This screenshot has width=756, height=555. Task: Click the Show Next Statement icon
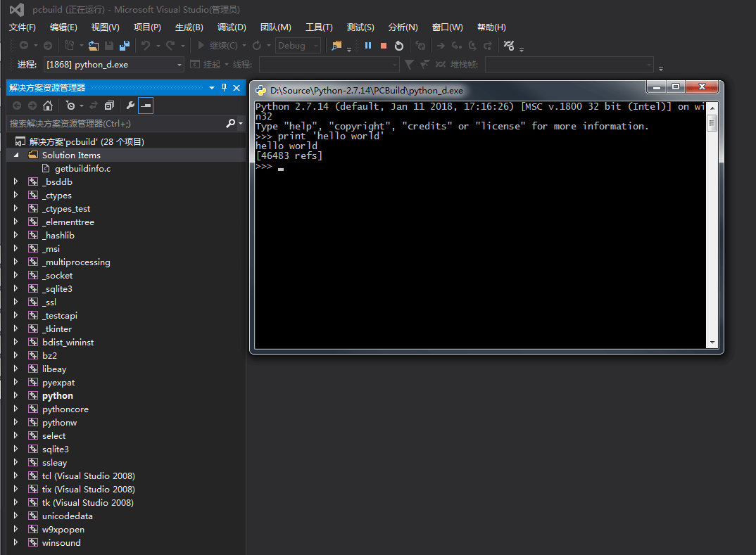(440, 45)
